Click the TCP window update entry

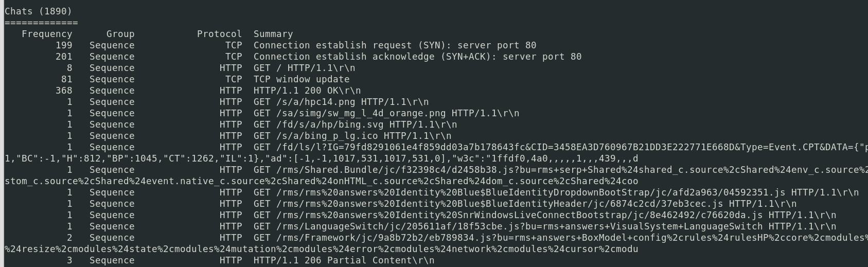[x=302, y=79]
